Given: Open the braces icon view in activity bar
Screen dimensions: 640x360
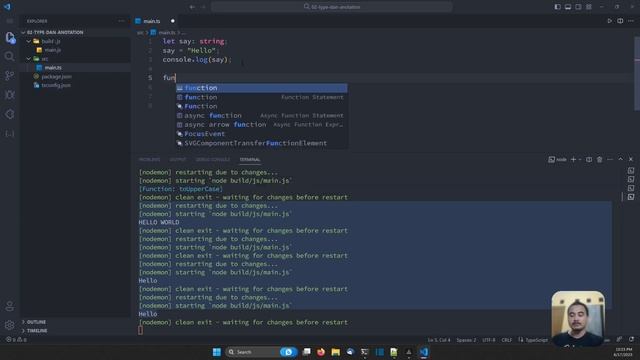Looking at the screenshot, I should [9, 133].
